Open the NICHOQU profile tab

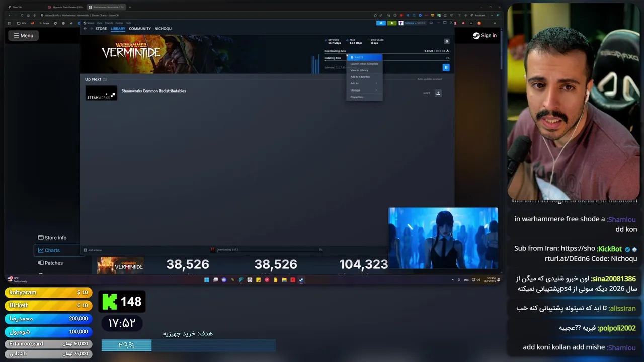coord(163,29)
